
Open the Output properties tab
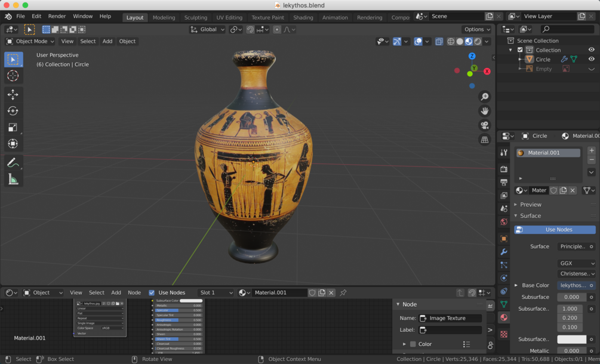[503, 183]
